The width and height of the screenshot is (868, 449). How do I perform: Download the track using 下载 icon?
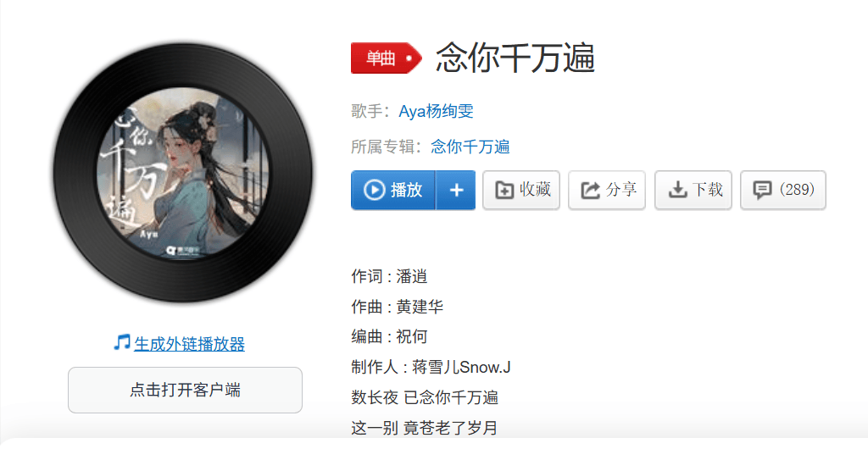(x=677, y=191)
